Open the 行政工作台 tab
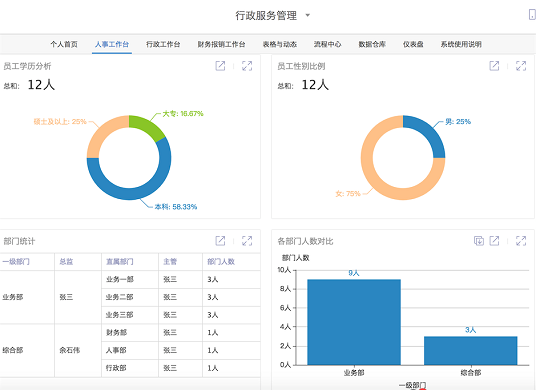Viewport: 536px width, 390px height. click(163, 44)
